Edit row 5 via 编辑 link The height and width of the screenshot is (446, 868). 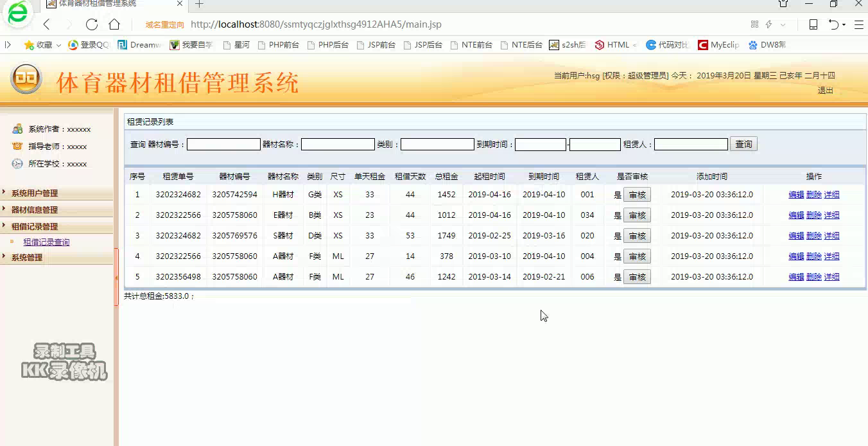pyautogui.click(x=796, y=277)
